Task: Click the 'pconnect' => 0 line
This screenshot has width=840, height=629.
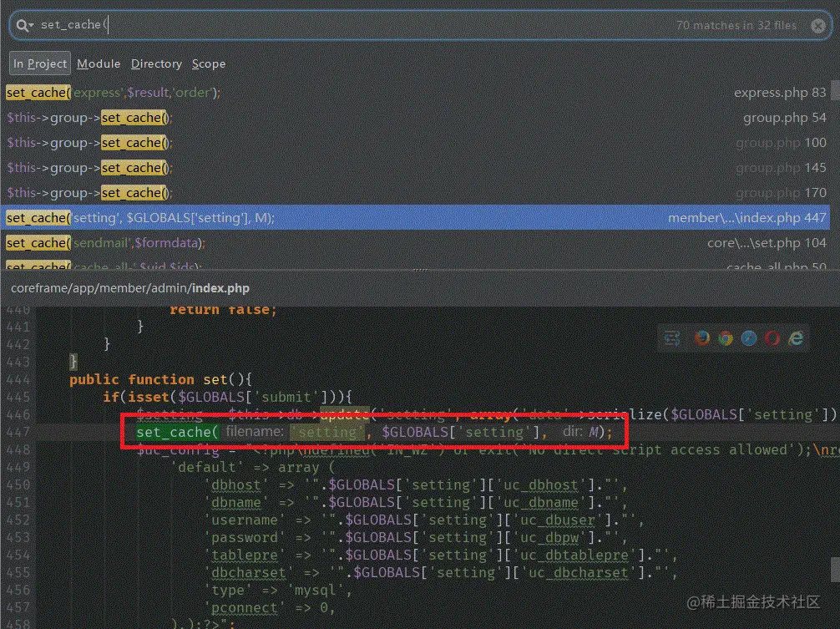Action: point(270,608)
